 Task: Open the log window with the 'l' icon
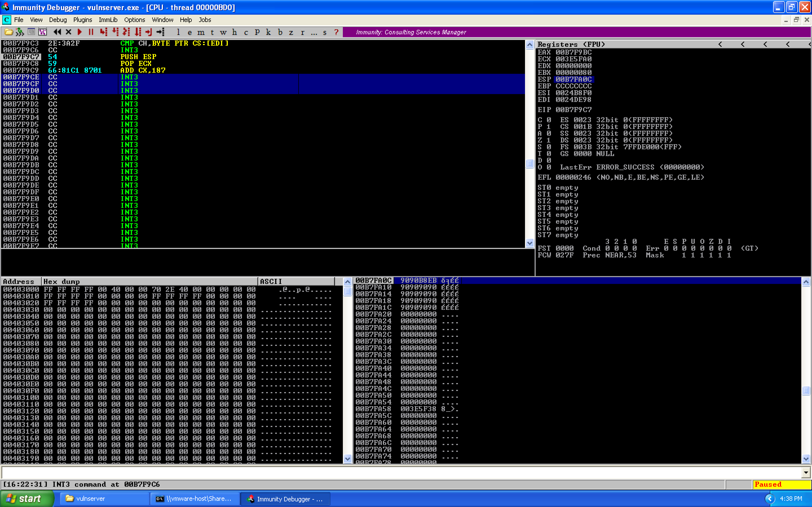coord(178,32)
